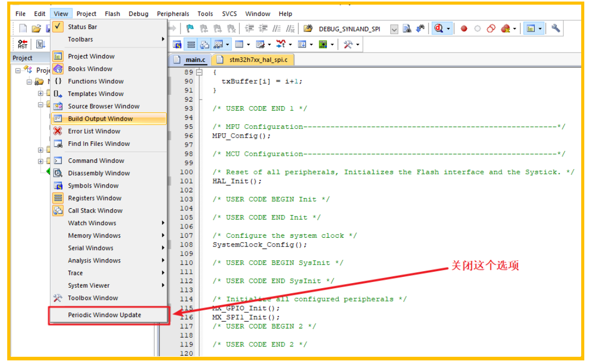
Task: Click the window layout toolbar icon
Action: pyautogui.click(x=531, y=28)
